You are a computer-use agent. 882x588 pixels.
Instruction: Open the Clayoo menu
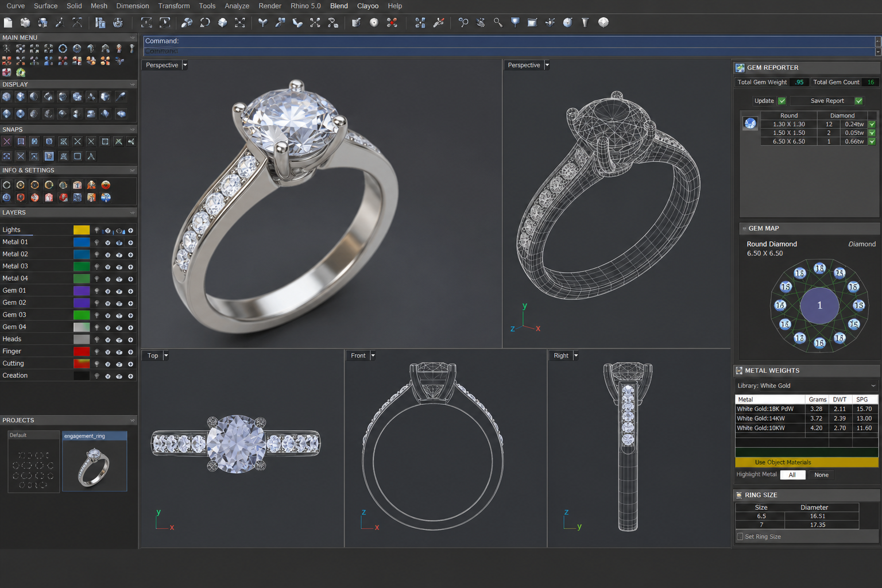pos(367,6)
